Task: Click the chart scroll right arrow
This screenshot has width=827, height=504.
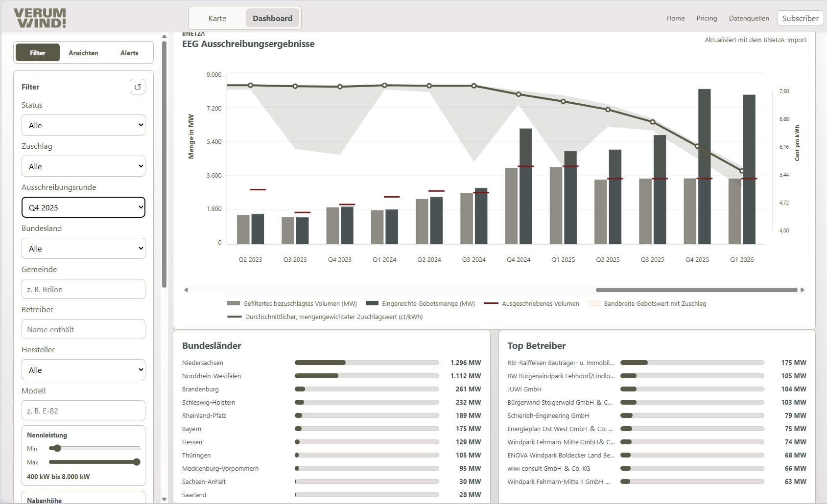Action: (803, 290)
